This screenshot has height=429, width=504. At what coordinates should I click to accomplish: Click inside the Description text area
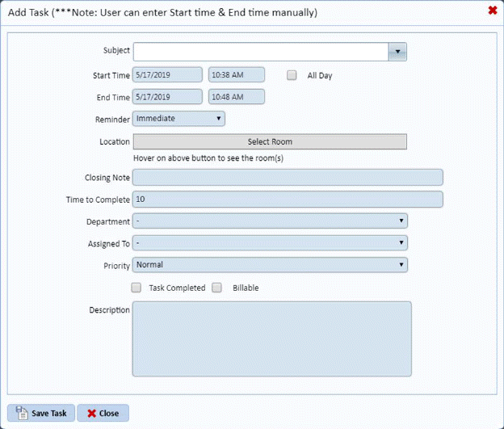click(x=271, y=339)
